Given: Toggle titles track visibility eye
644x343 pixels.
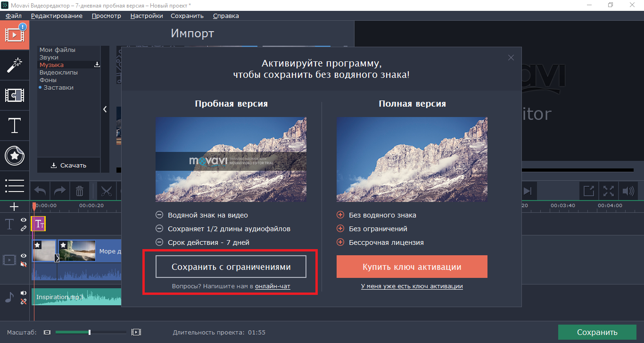Looking at the screenshot, I should tap(24, 220).
